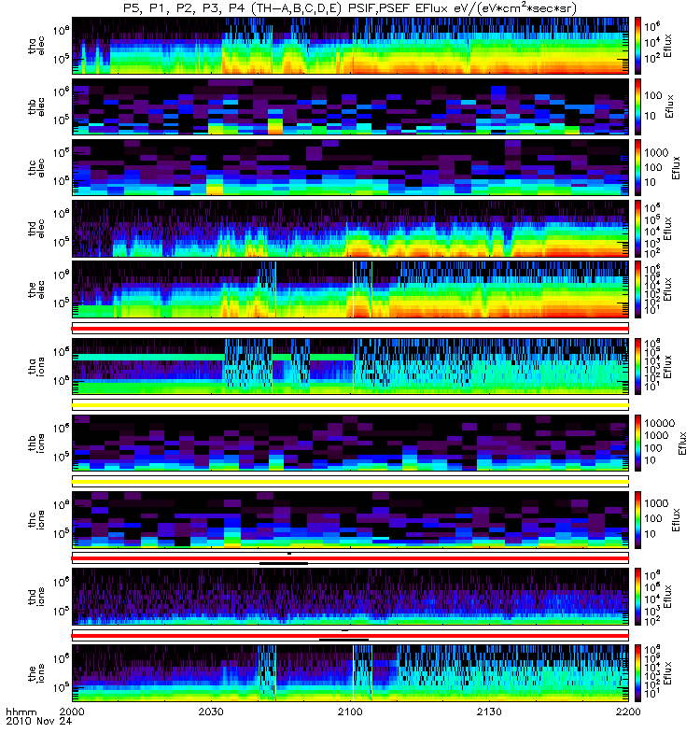Click the 'thb ions' y-axis label
This screenshot has width=700, height=747.
pyautogui.click(x=36, y=443)
